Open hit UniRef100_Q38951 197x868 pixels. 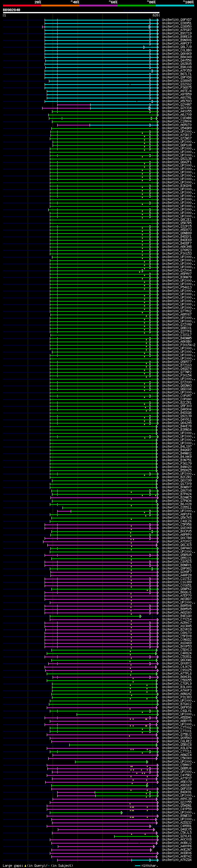click(177, 24)
